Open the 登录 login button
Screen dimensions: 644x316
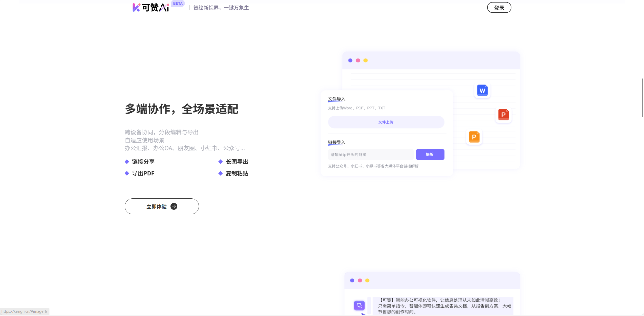(x=499, y=8)
